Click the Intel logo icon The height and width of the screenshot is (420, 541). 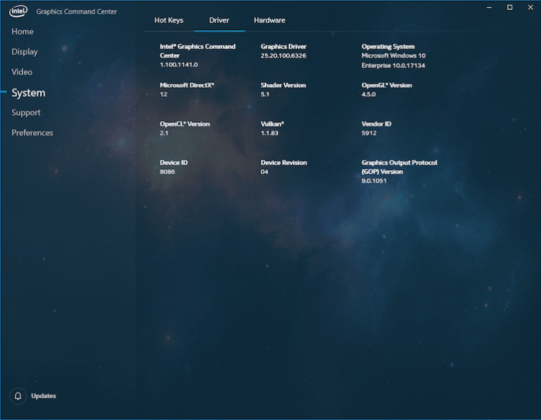coord(18,11)
